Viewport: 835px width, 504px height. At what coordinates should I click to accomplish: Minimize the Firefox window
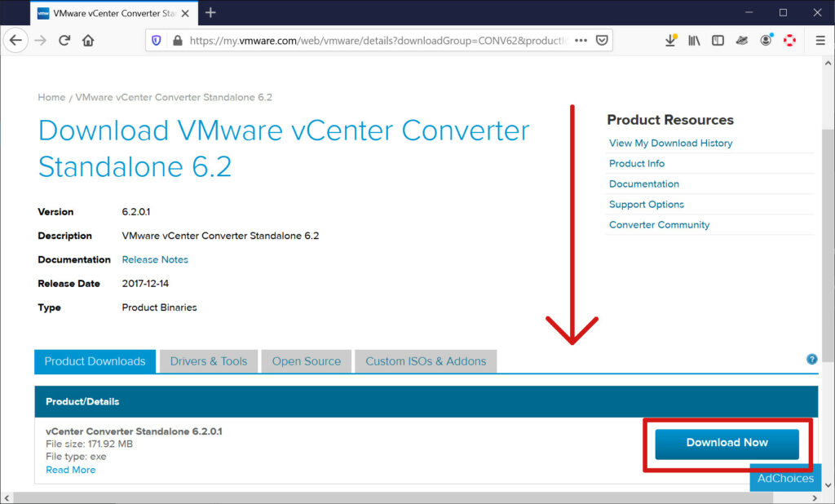coord(749,12)
